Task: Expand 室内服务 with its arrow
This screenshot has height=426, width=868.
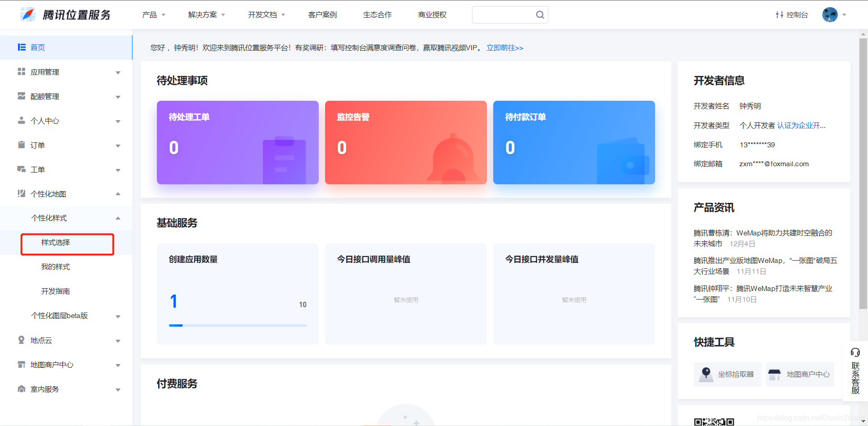Action: tap(118, 390)
